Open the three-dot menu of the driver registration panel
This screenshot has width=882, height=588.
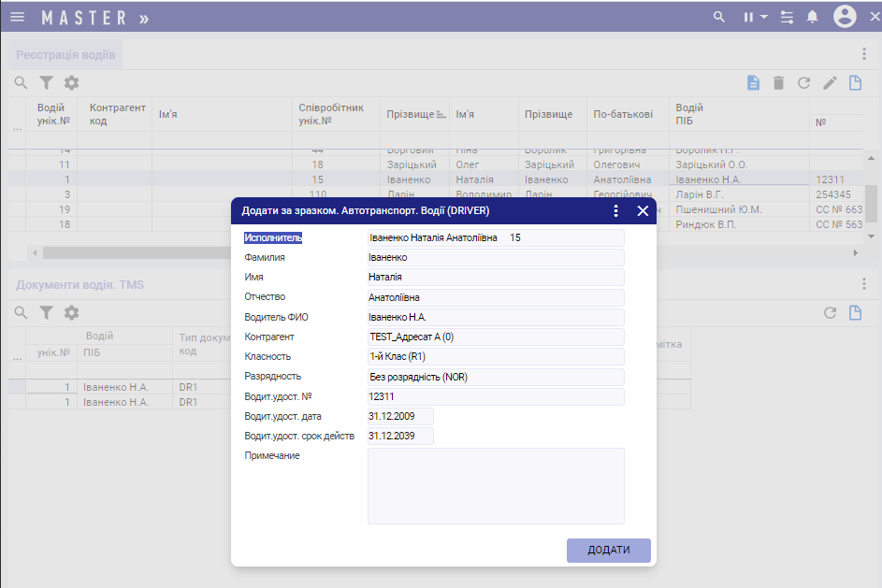click(864, 54)
